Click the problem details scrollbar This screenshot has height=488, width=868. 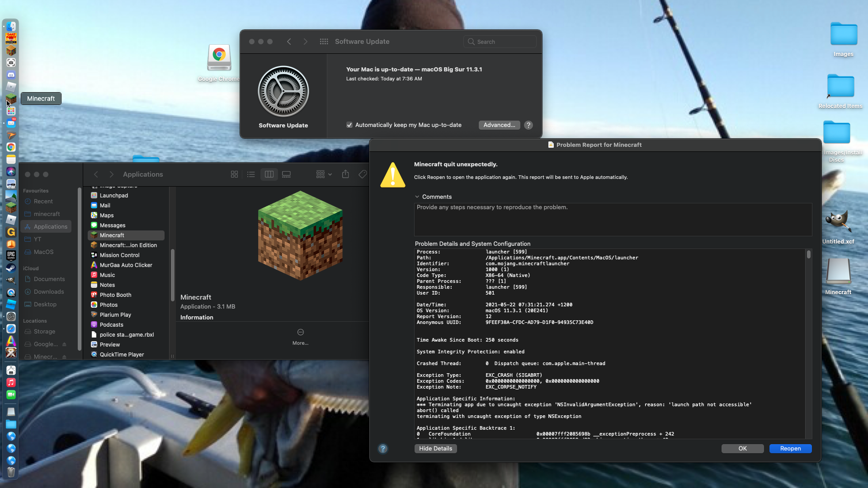click(x=808, y=255)
